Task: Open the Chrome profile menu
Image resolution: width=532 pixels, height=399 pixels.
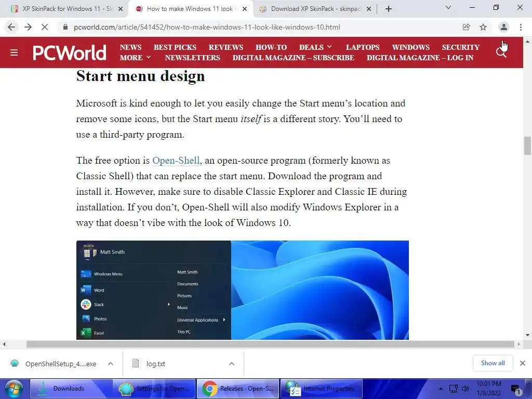Action: [504, 27]
